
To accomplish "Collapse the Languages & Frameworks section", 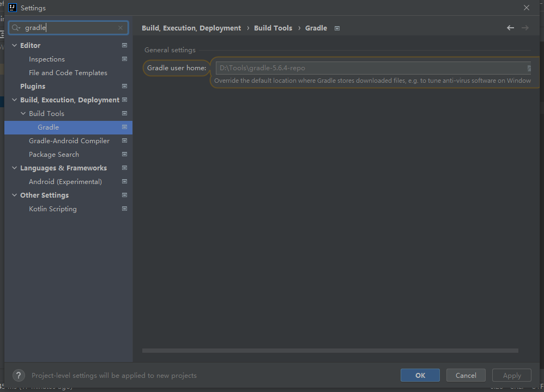I will point(14,168).
